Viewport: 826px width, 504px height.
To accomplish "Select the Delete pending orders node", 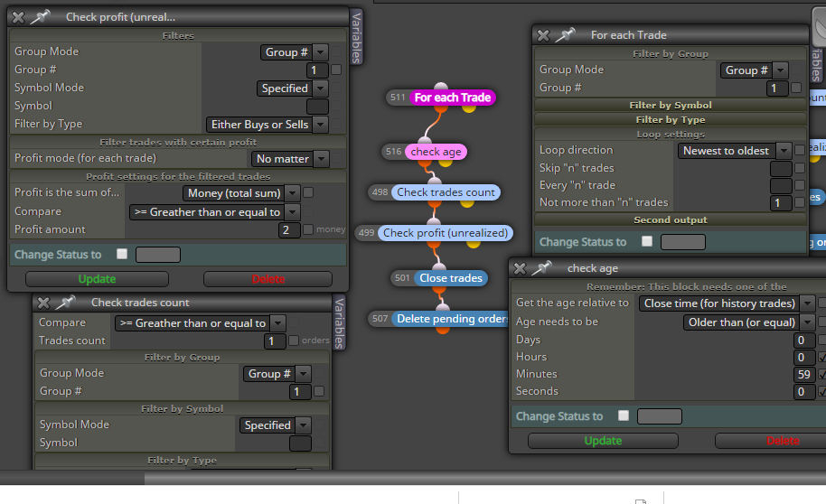I will pos(450,319).
